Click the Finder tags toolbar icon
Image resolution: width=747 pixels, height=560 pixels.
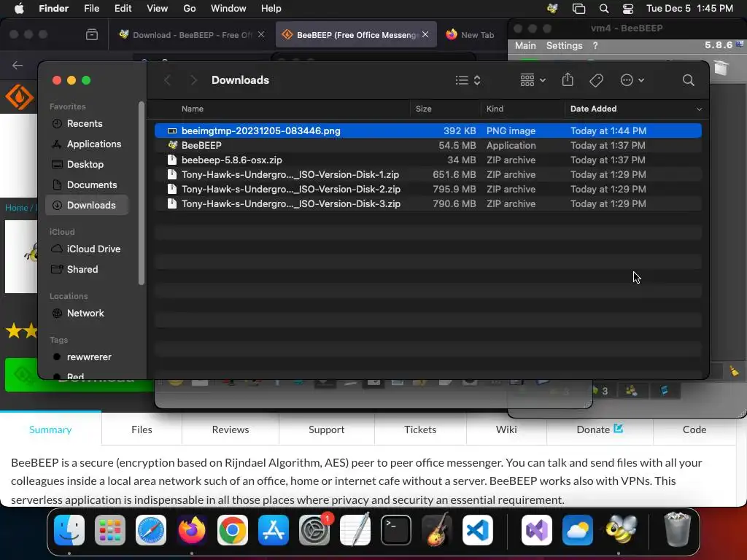tap(597, 80)
